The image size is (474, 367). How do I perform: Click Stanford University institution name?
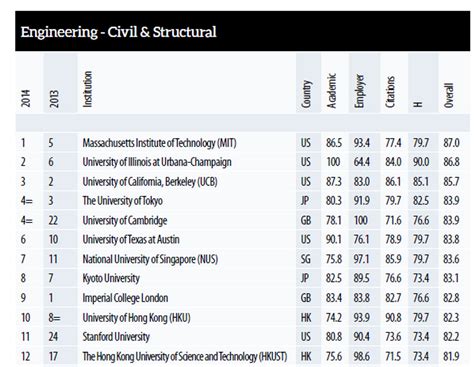(x=116, y=337)
